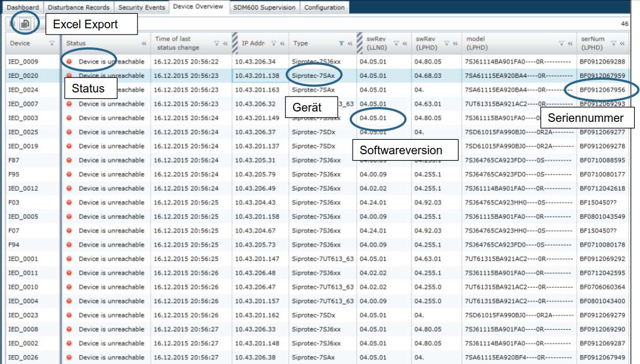Select IP address 10.43.205.79

click(x=255, y=174)
